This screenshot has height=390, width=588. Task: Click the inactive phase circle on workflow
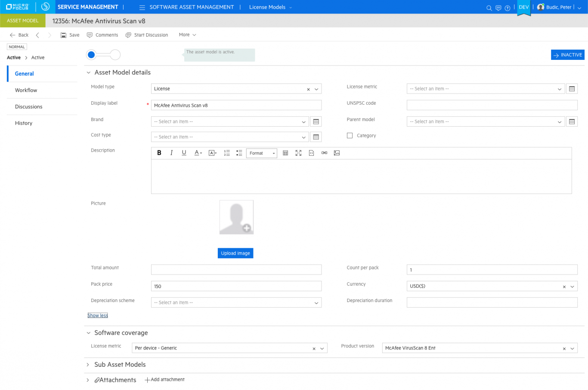click(x=115, y=55)
